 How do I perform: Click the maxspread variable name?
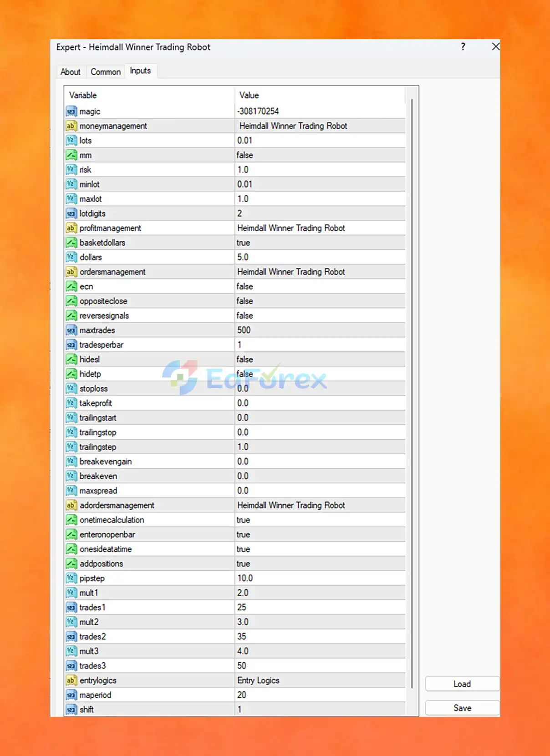(x=98, y=491)
